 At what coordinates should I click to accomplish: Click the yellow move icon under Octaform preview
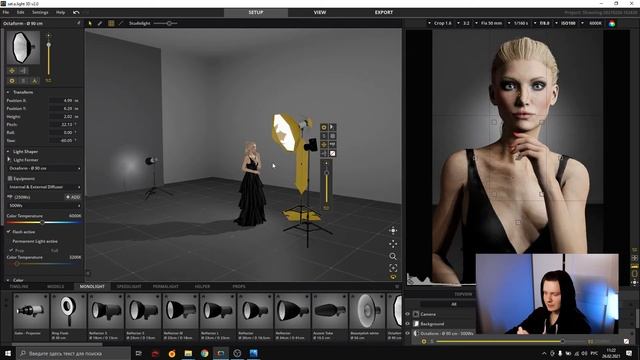[x=12, y=71]
